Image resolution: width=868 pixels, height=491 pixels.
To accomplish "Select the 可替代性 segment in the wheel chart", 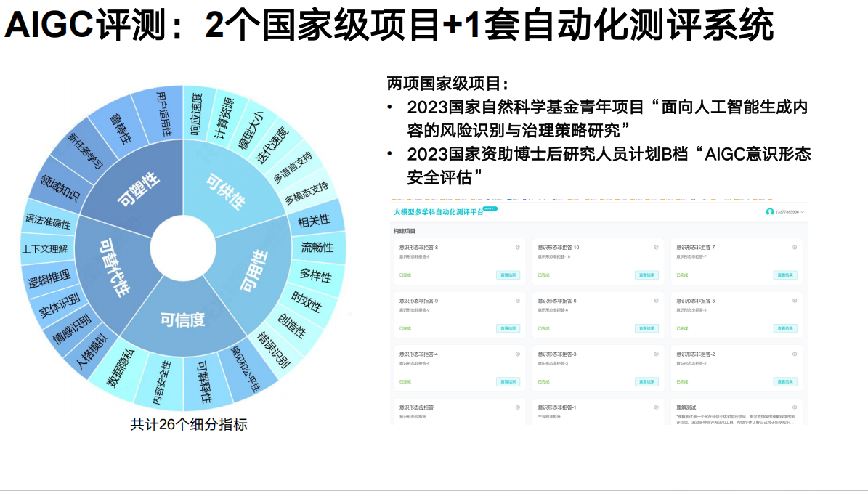I will [x=113, y=267].
